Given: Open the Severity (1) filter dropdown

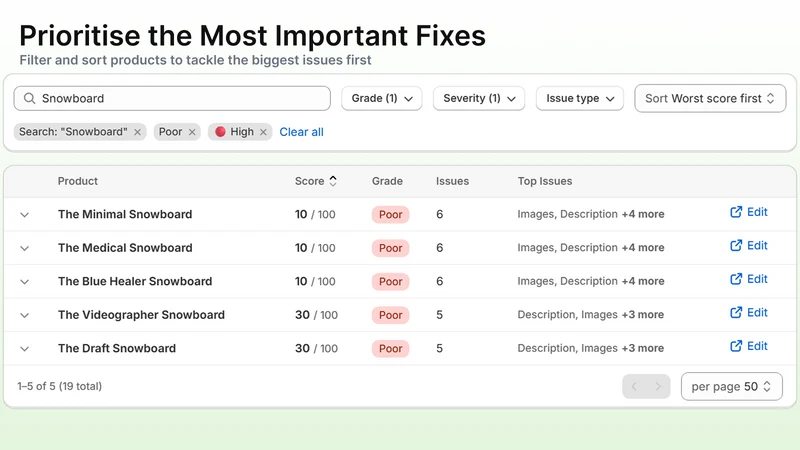Looking at the screenshot, I should click(x=479, y=98).
